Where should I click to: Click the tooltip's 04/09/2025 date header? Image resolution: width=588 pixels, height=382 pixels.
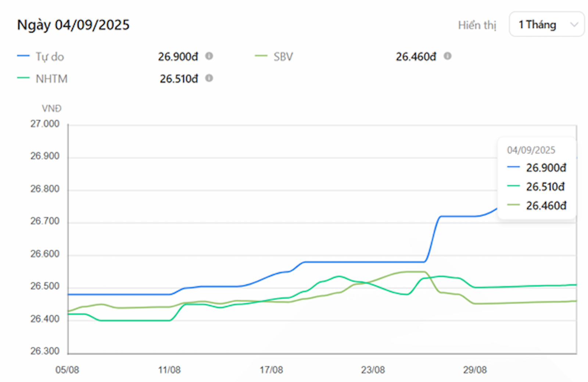(531, 150)
